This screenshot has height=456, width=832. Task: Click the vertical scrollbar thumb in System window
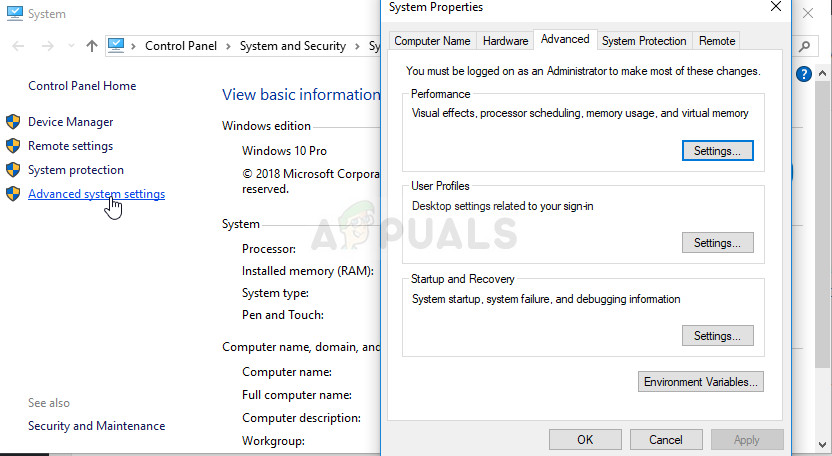[x=822, y=223]
